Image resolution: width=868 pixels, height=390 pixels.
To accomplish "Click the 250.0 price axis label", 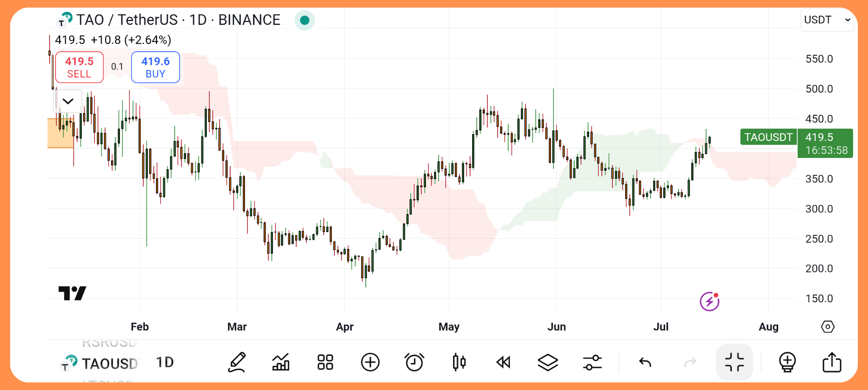I will (x=819, y=239).
